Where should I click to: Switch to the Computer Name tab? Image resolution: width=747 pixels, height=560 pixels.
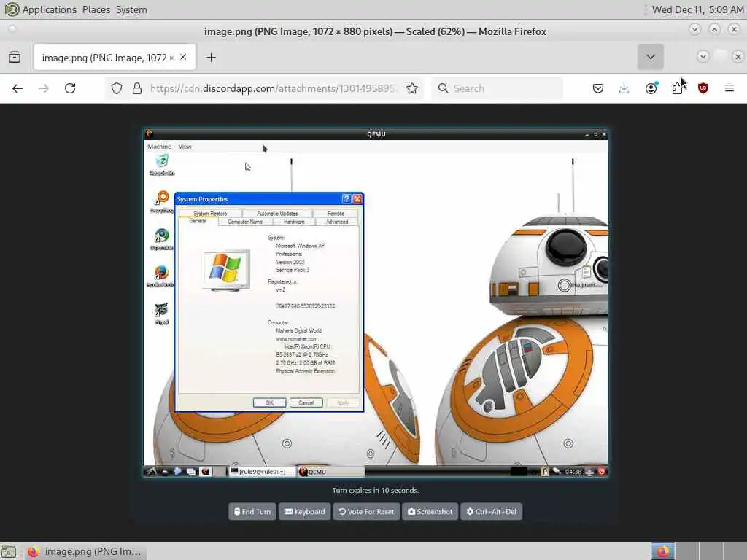tap(245, 222)
